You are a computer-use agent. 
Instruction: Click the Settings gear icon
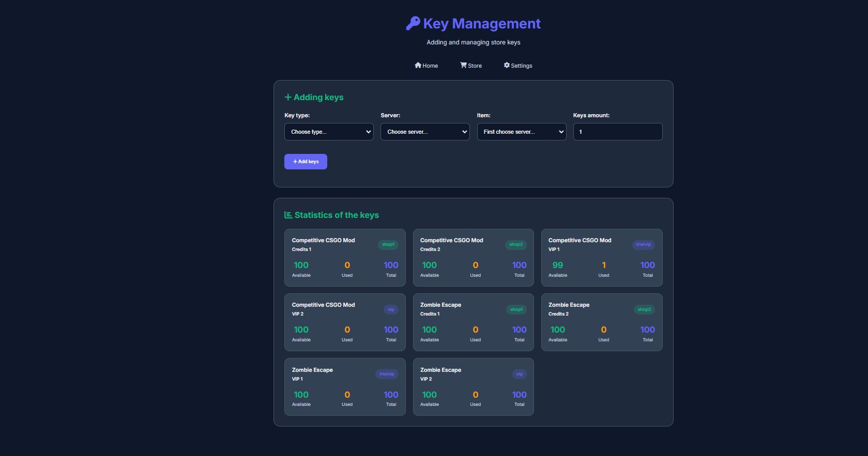tap(507, 65)
